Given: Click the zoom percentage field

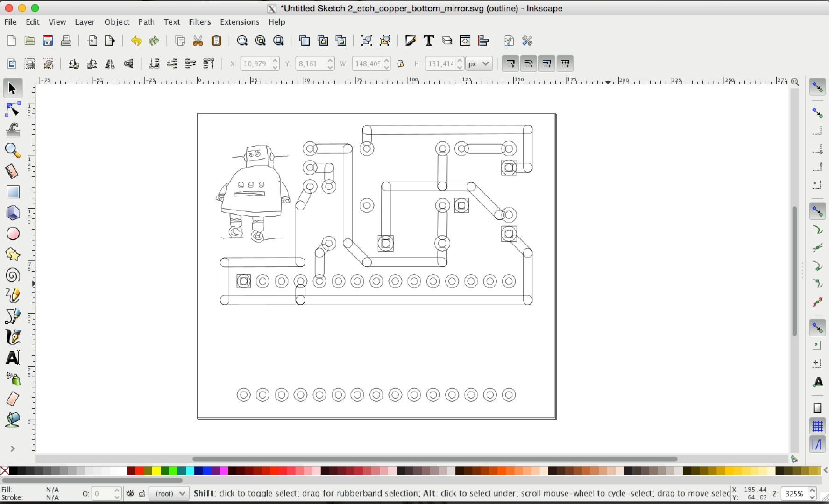Looking at the screenshot, I should [794, 493].
